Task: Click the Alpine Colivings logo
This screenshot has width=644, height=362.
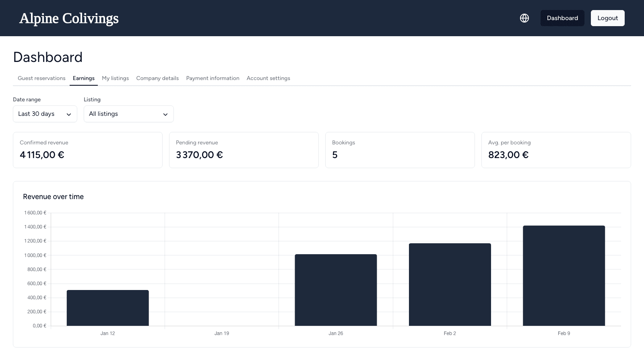Action: (69, 18)
